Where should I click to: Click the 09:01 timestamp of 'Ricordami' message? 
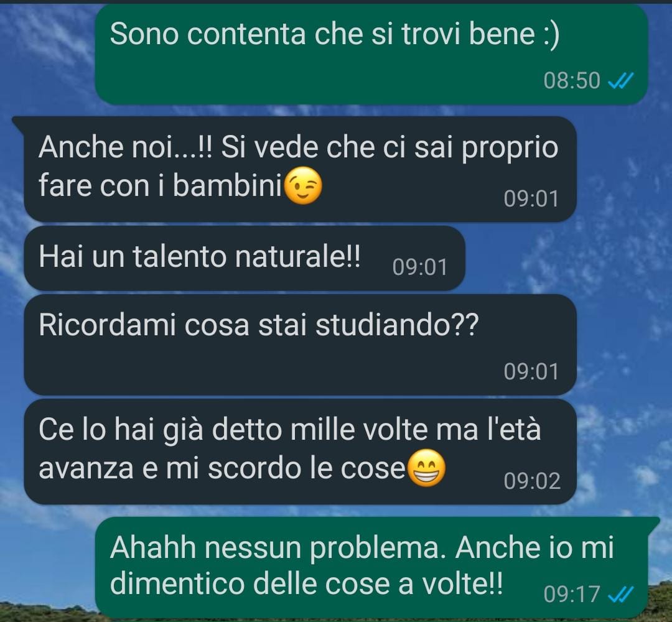tap(531, 371)
